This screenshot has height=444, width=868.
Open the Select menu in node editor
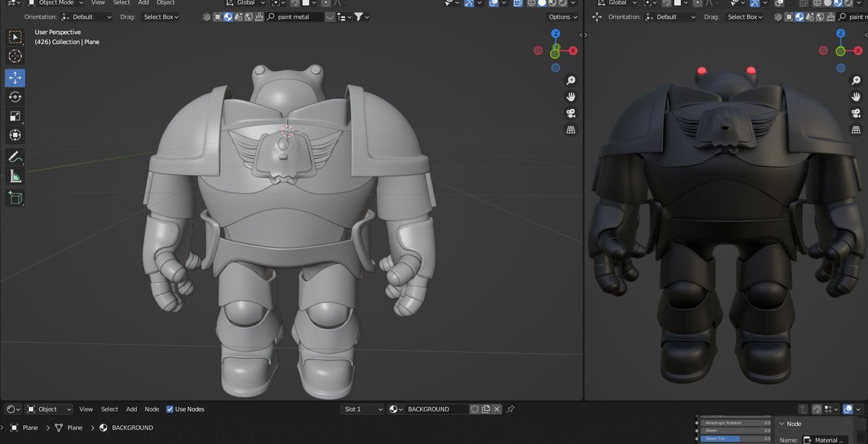coord(109,409)
